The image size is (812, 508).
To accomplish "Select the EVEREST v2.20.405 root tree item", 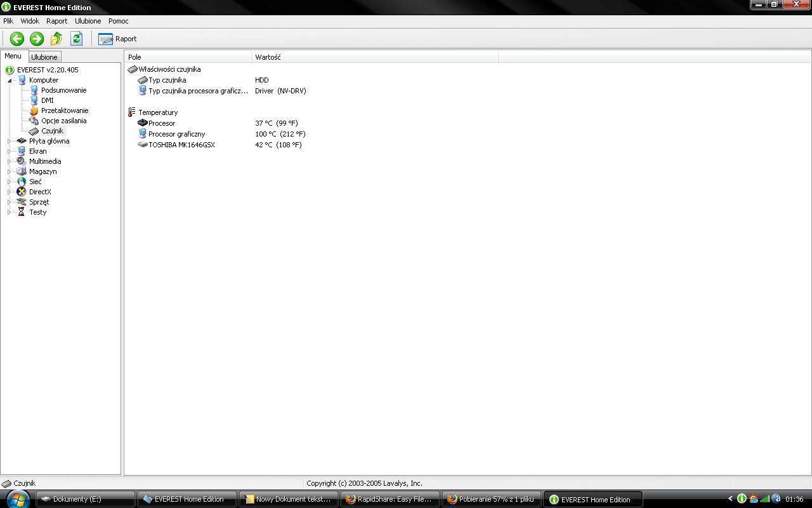I will (x=48, y=70).
